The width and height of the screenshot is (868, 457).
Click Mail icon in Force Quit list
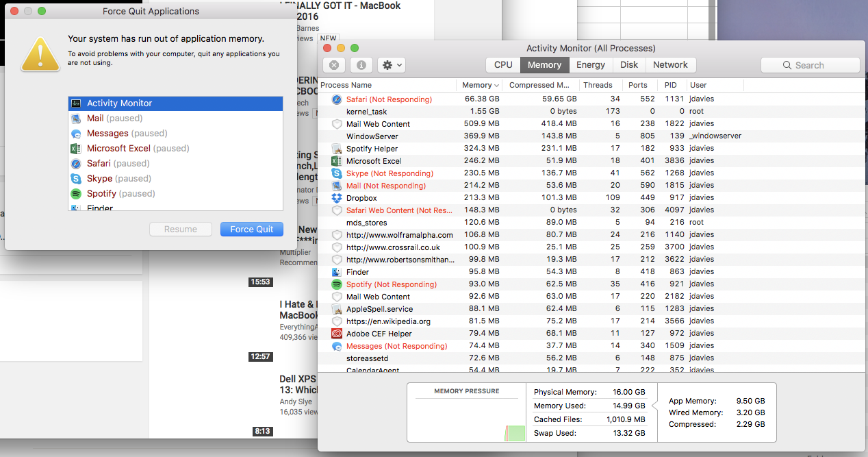(76, 119)
